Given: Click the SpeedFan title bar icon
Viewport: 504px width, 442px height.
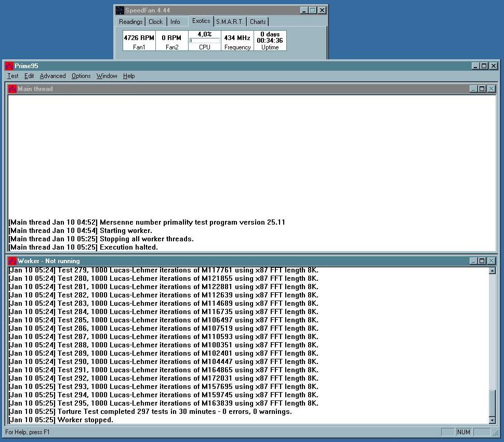Looking at the screenshot, I should point(120,10).
